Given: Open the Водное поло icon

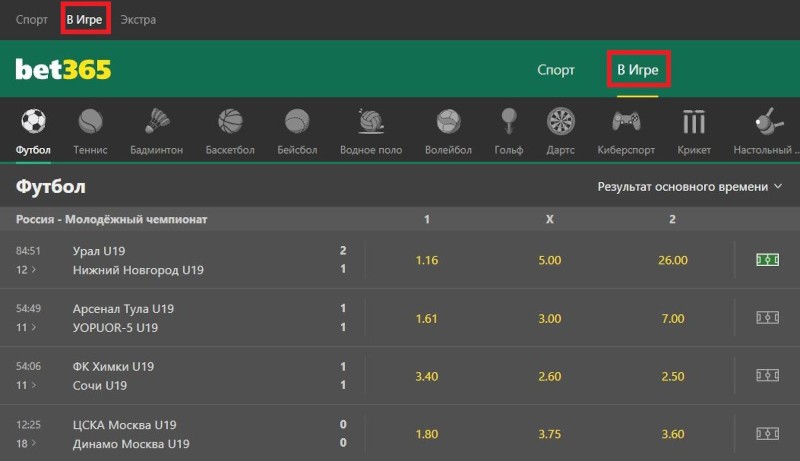Looking at the screenshot, I should pyautogui.click(x=371, y=122).
